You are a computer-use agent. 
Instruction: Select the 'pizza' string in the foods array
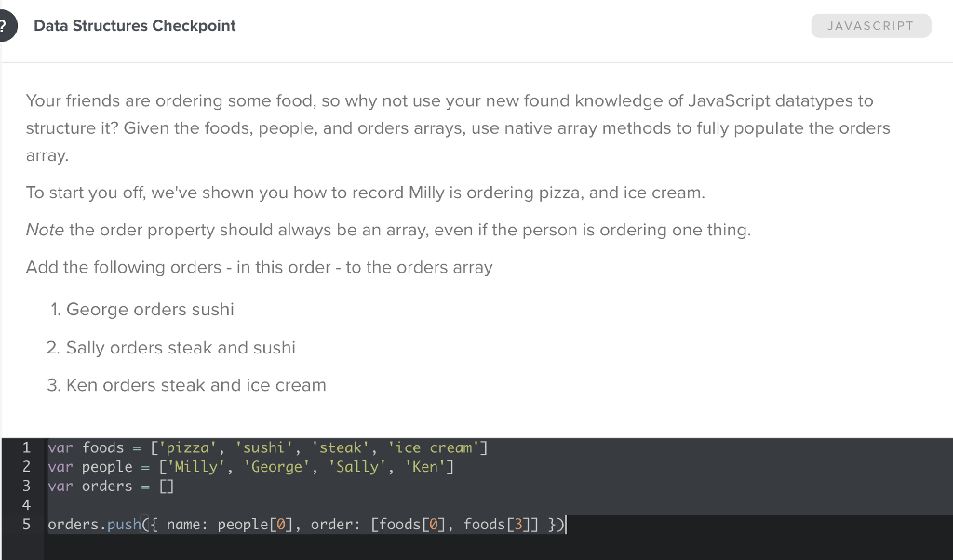(x=186, y=447)
